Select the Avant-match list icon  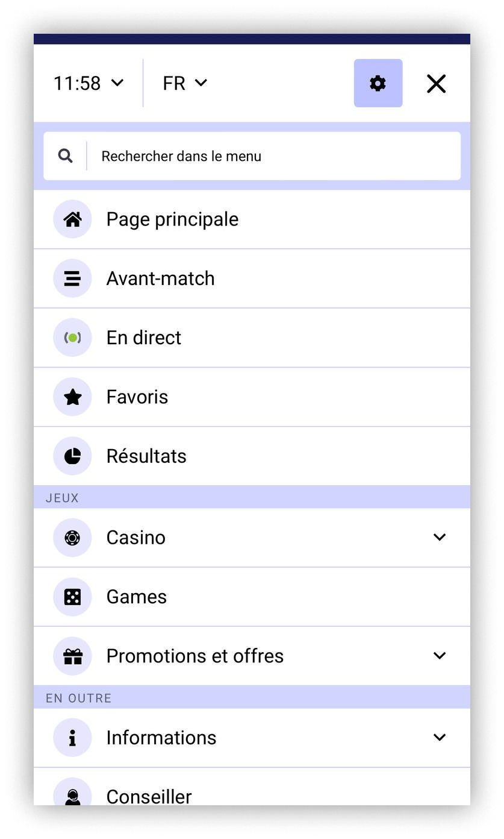[72, 278]
